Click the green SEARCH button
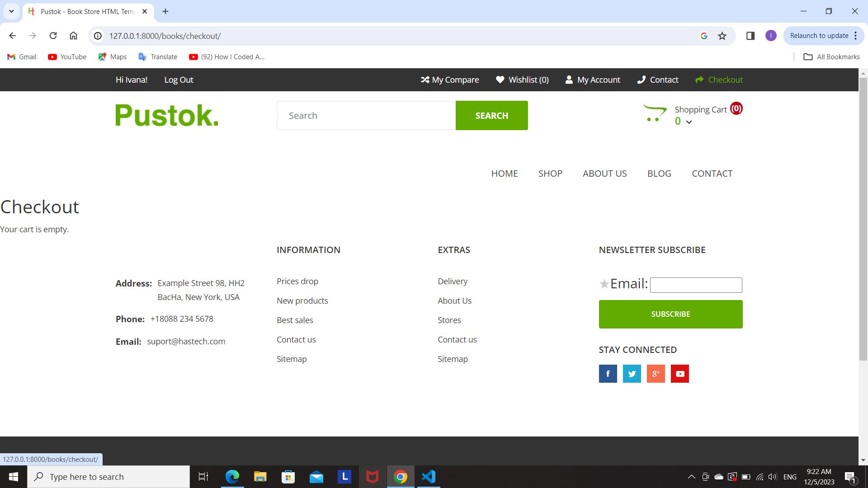This screenshot has height=488, width=868. (x=491, y=116)
